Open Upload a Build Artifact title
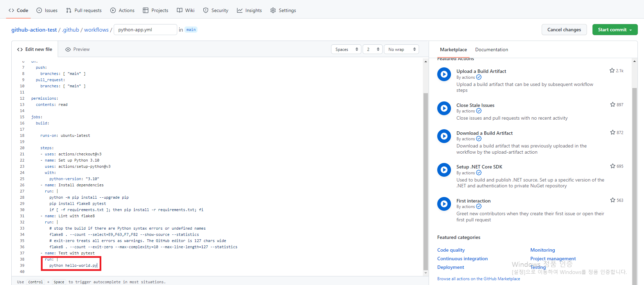644x285 pixels. click(x=481, y=71)
